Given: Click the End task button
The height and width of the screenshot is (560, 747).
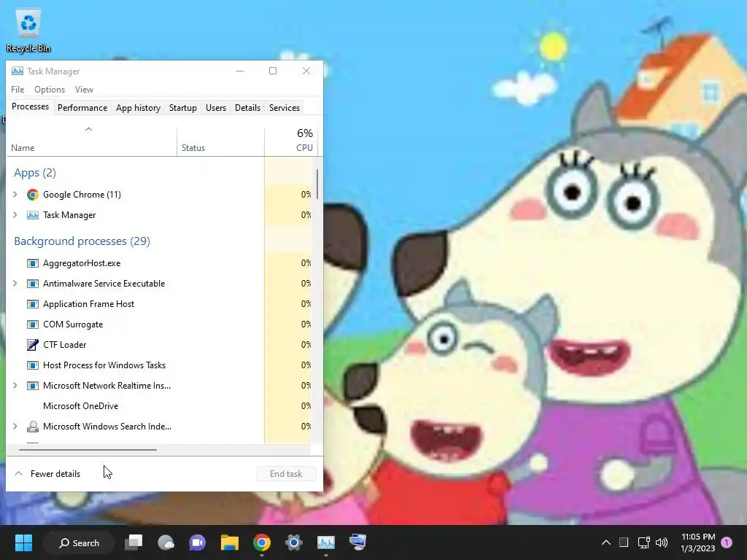Looking at the screenshot, I should (x=286, y=474).
